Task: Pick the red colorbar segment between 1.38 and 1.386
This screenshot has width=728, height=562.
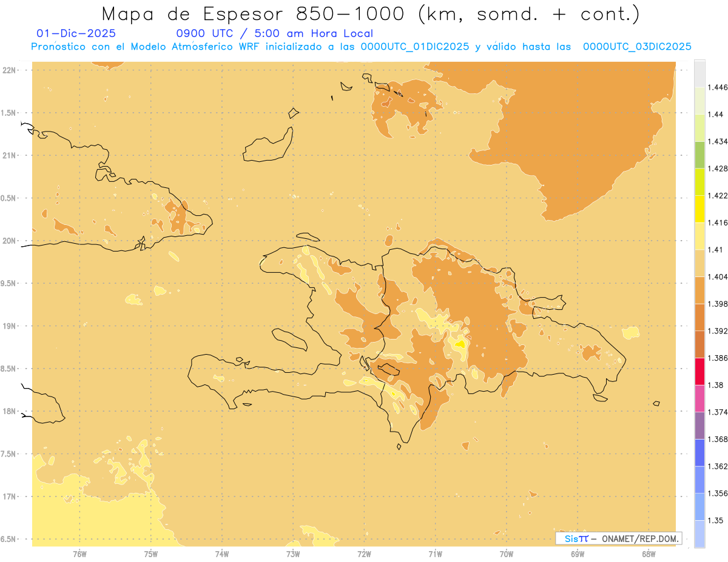Action: [699, 372]
